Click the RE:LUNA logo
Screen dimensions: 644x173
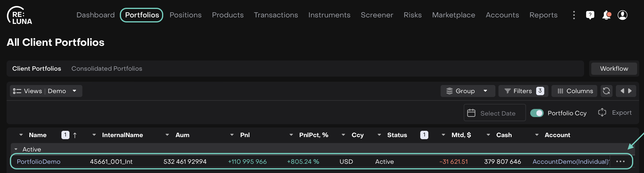(x=19, y=16)
